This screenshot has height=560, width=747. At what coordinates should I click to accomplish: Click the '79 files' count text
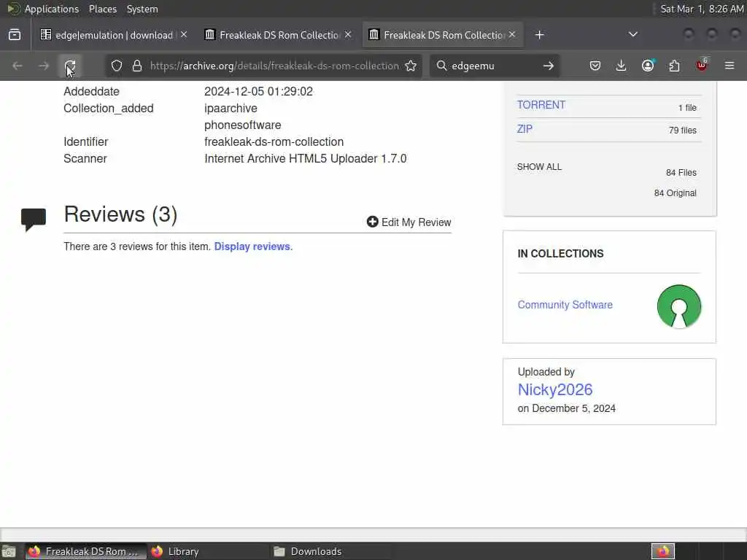point(682,130)
